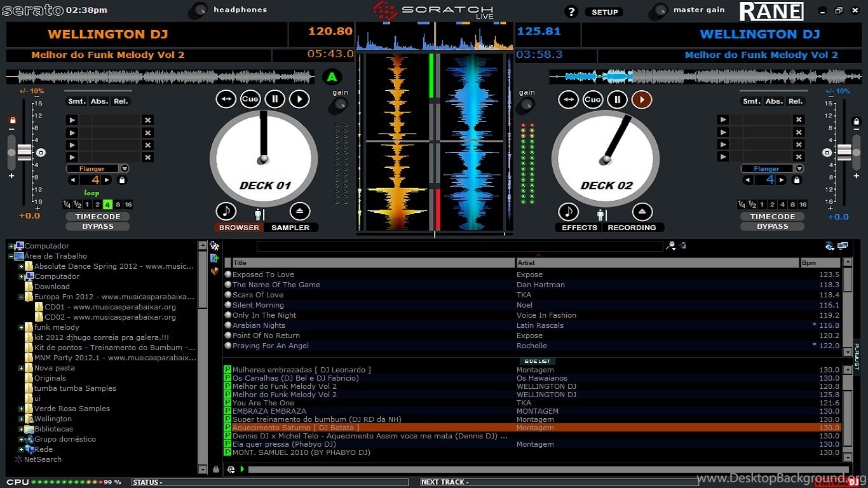The image size is (868, 488).
Task: Open help with the question mark icon
Action: tap(571, 12)
